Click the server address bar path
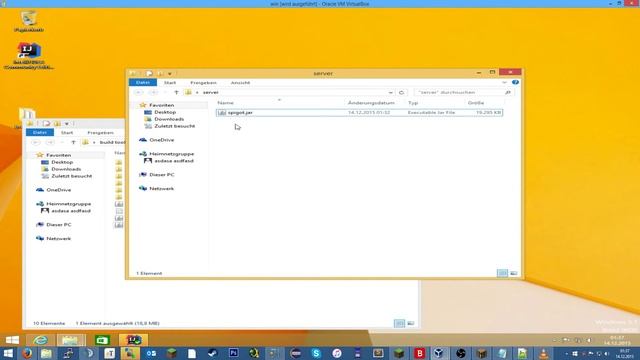This screenshot has height=360, width=640. tap(211, 93)
